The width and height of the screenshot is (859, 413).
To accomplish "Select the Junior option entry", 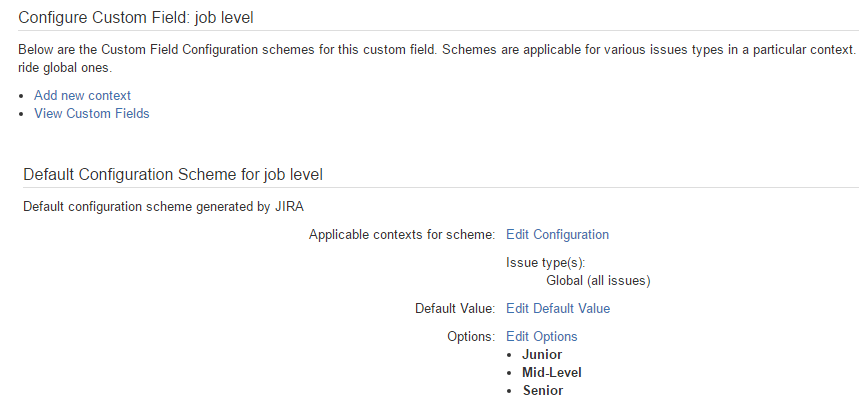I will point(542,354).
